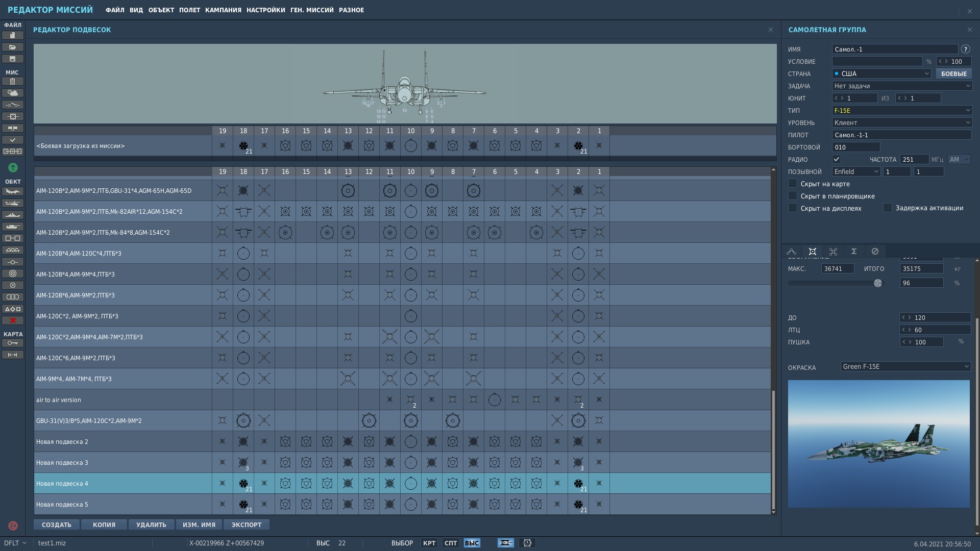Click the fuel percentage slider handle
The image size is (980, 551).
[877, 283]
